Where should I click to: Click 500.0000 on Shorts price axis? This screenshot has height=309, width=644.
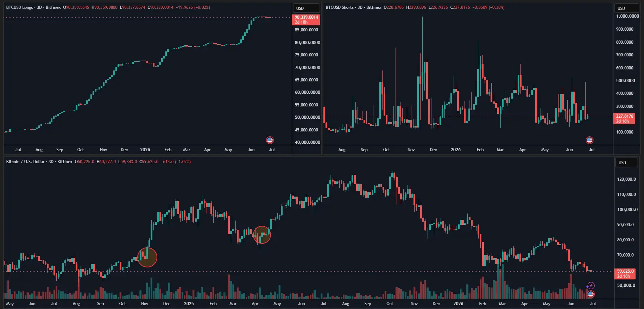tap(625, 81)
